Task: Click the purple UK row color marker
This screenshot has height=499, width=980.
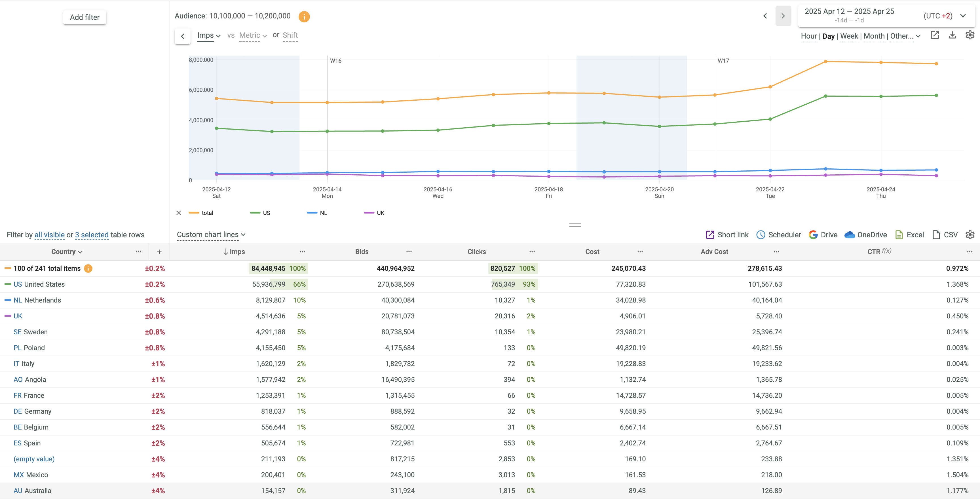Action: point(8,316)
